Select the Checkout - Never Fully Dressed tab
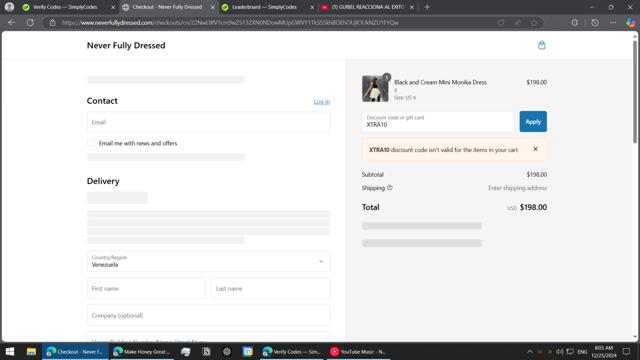 [x=167, y=7]
